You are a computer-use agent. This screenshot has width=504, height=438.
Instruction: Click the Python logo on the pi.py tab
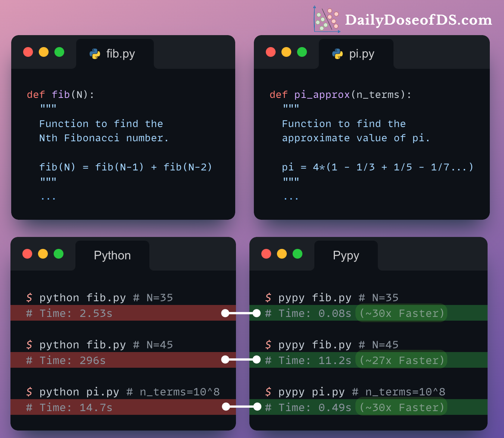[x=338, y=53]
